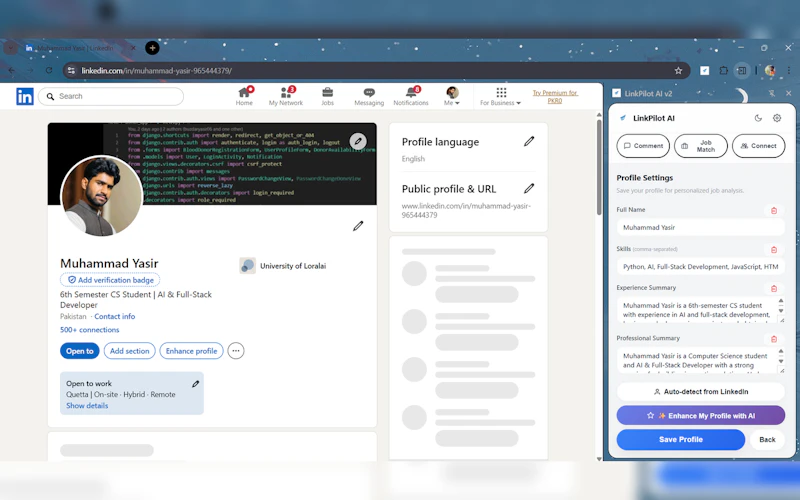800x500 pixels.
Task: Open Muhammad Yasir profile photo
Action: click(x=102, y=196)
